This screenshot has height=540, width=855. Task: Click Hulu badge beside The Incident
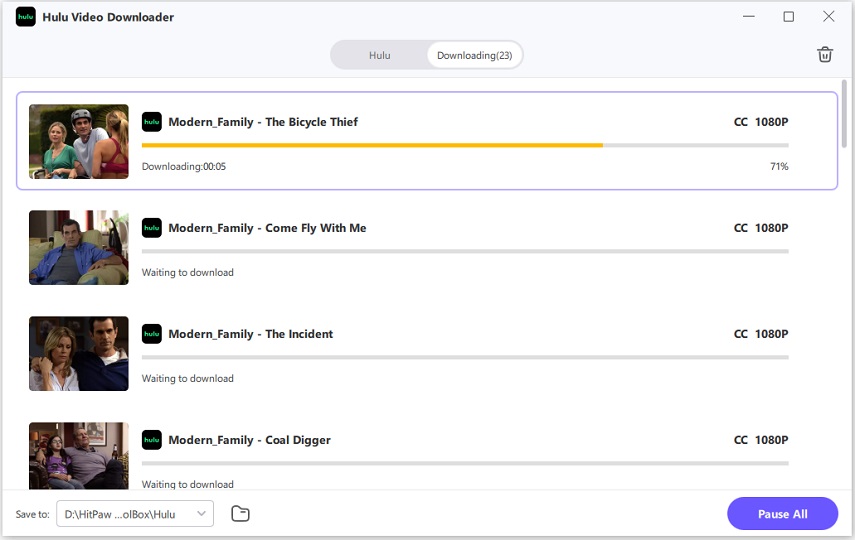(x=152, y=334)
